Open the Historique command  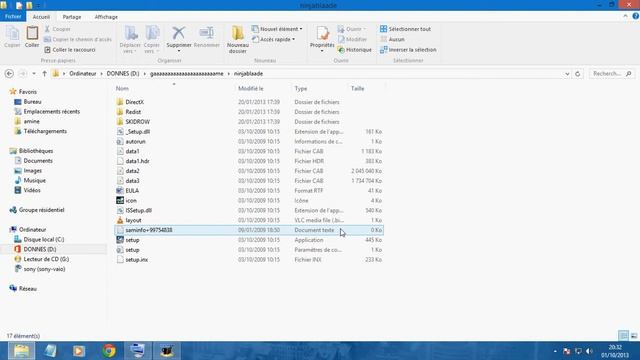pyautogui.click(x=355, y=50)
